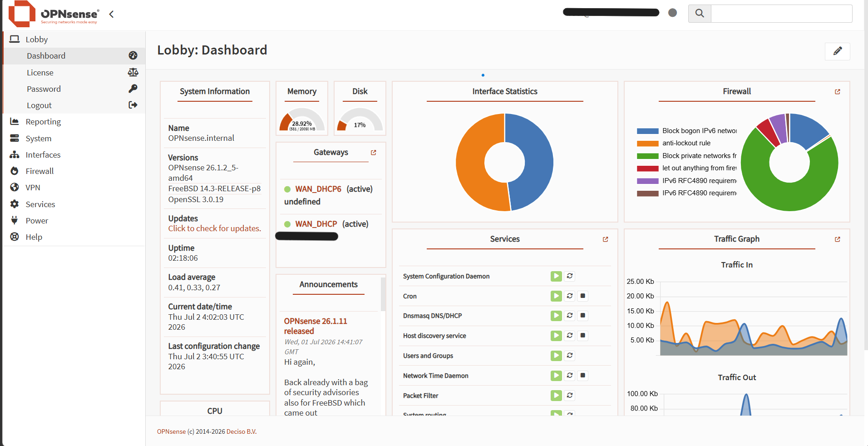Expand the Reporting menu
Image resolution: width=868 pixels, height=446 pixels.
pos(74,122)
